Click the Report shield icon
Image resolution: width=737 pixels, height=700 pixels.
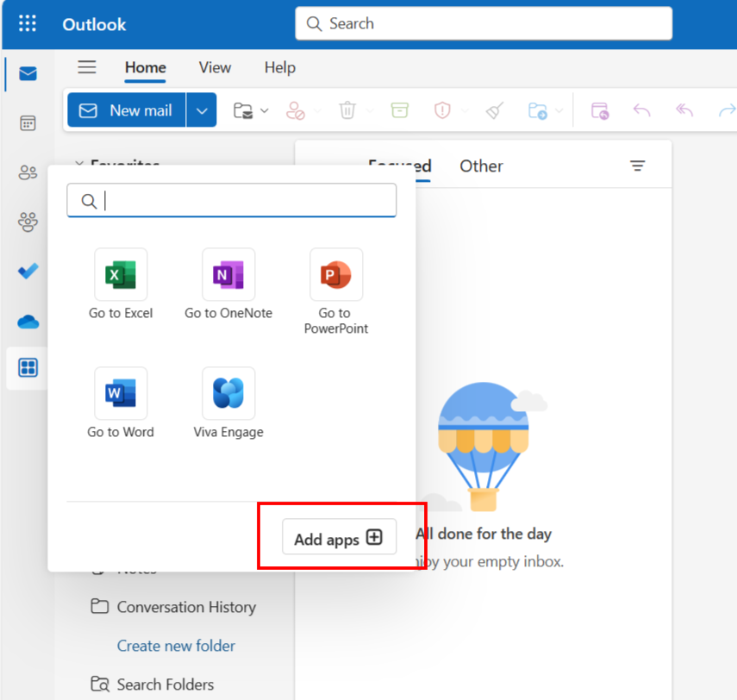tap(442, 110)
